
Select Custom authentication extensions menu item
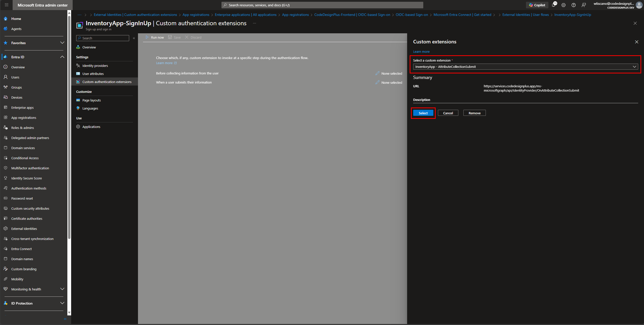(107, 82)
